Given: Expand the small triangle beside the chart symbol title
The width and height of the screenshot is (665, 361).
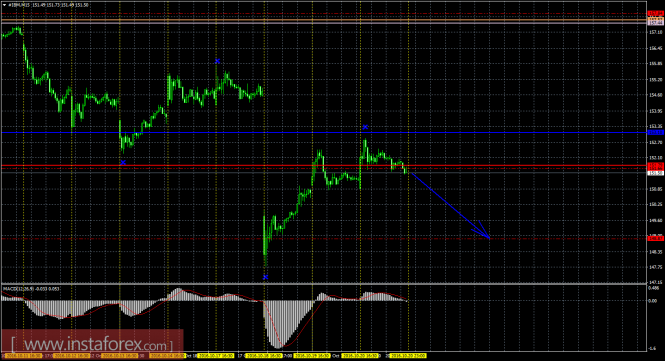Looking at the screenshot, I should 4,5.
